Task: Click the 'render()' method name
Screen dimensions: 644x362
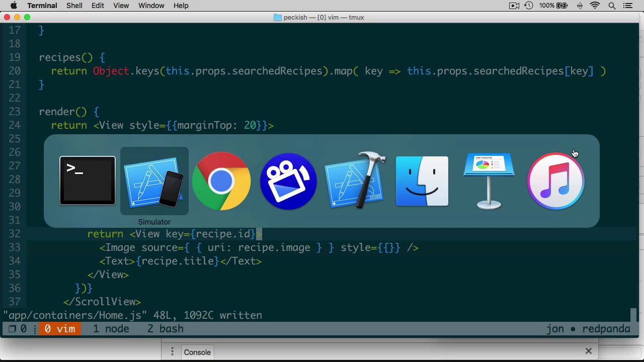Action: click(x=63, y=112)
